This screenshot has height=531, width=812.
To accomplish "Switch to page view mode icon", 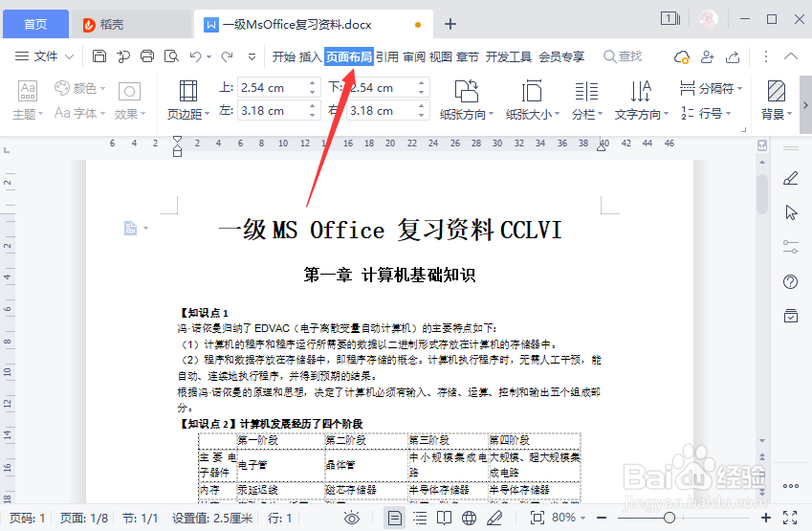I will 395,518.
